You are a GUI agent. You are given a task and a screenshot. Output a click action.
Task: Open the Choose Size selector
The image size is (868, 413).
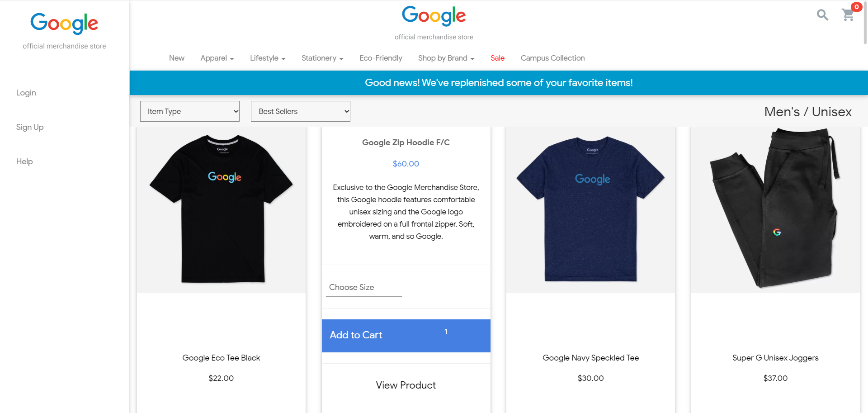[364, 287]
